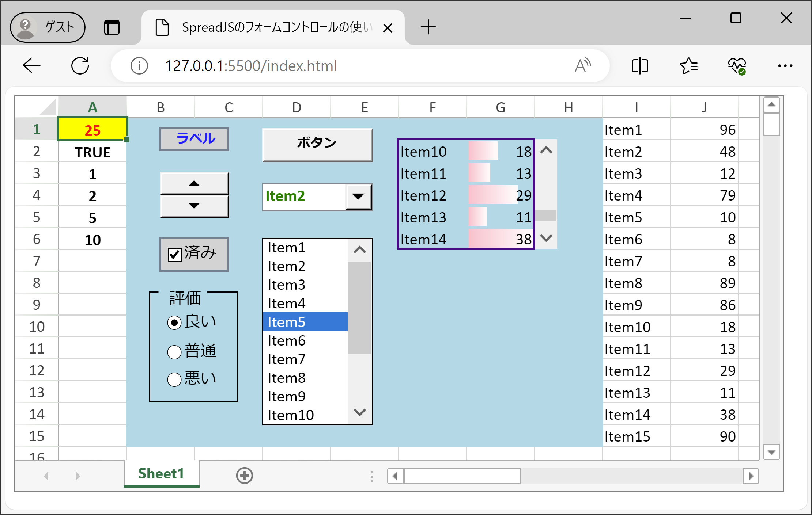This screenshot has width=812, height=515.
Task: Select column header J
Action: coord(705,107)
